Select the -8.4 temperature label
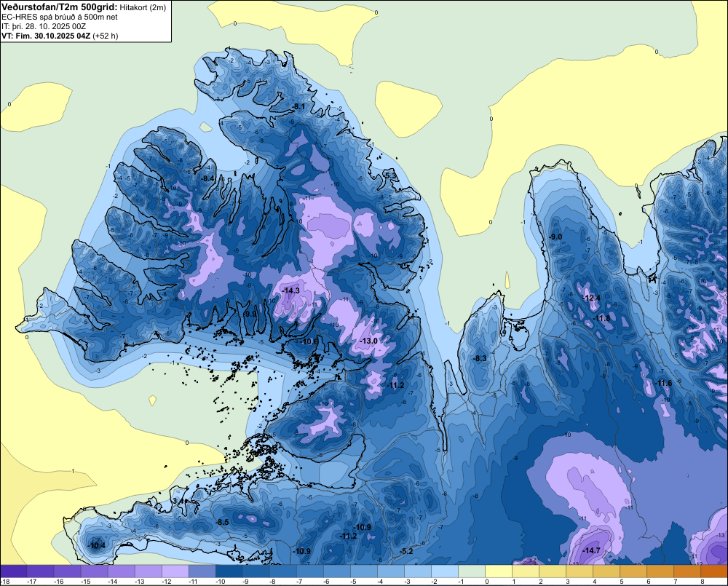 point(208,178)
